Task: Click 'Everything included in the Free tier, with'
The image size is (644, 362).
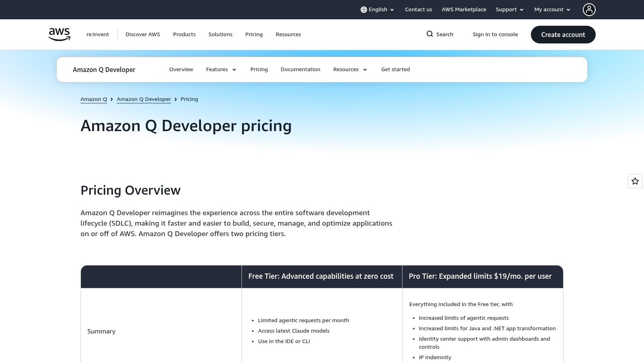Action: 461,304
